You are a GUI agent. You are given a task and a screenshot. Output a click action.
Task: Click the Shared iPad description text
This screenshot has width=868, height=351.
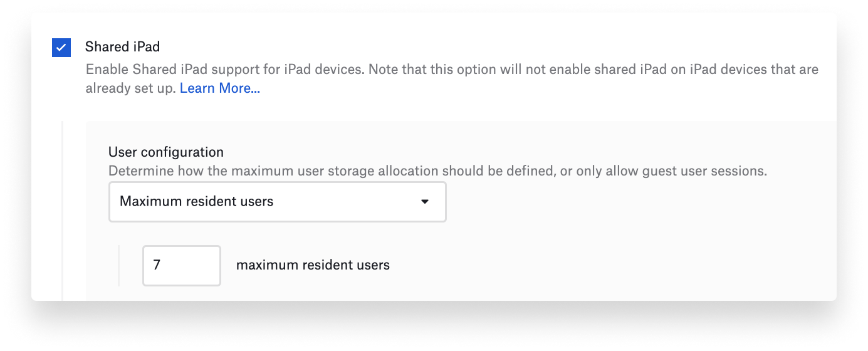pos(452,78)
